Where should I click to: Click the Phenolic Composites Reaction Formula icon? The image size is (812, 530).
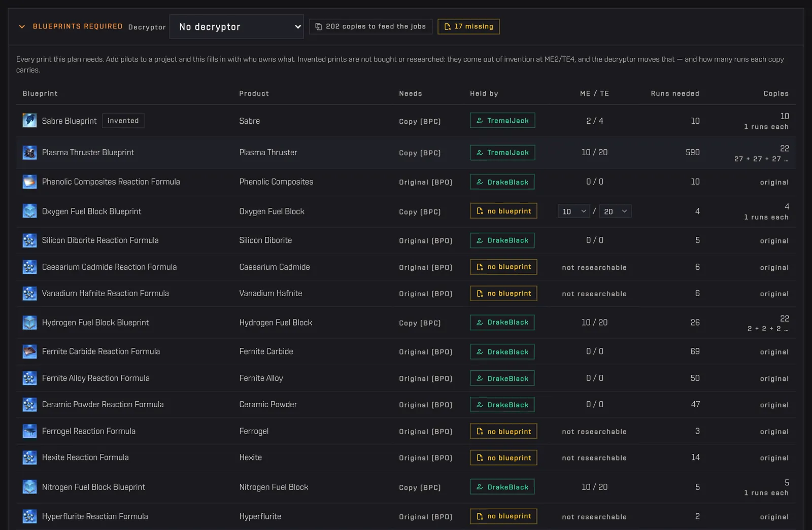click(29, 182)
